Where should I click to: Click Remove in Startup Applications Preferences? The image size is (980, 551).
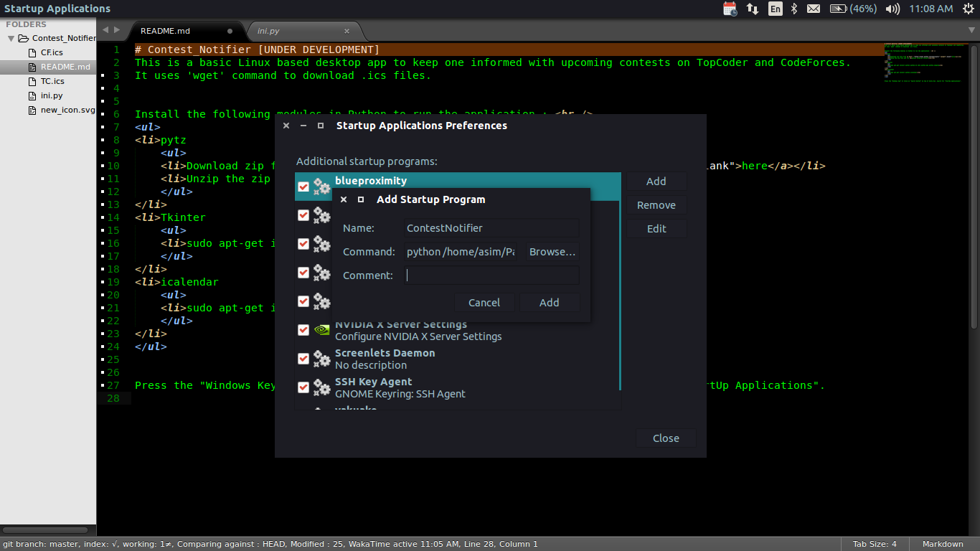656,205
